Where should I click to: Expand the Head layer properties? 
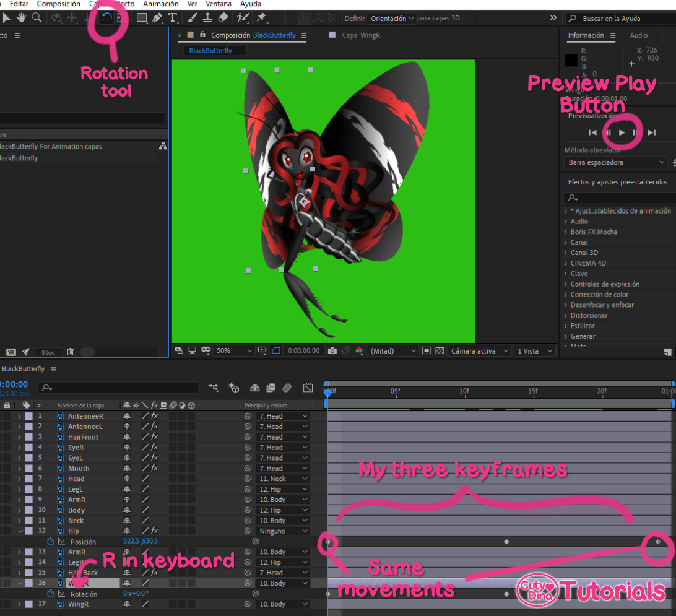pyautogui.click(x=19, y=479)
